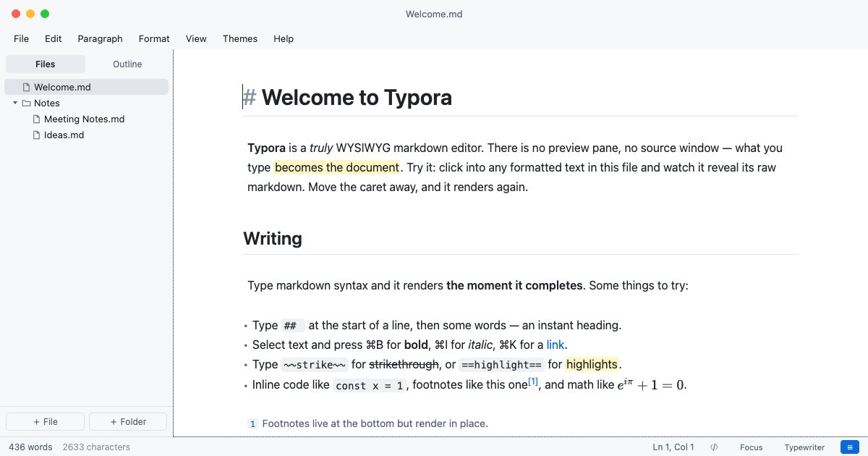The height and width of the screenshot is (456, 868).
Task: Click the '##' inline code in list
Action: [x=292, y=326]
